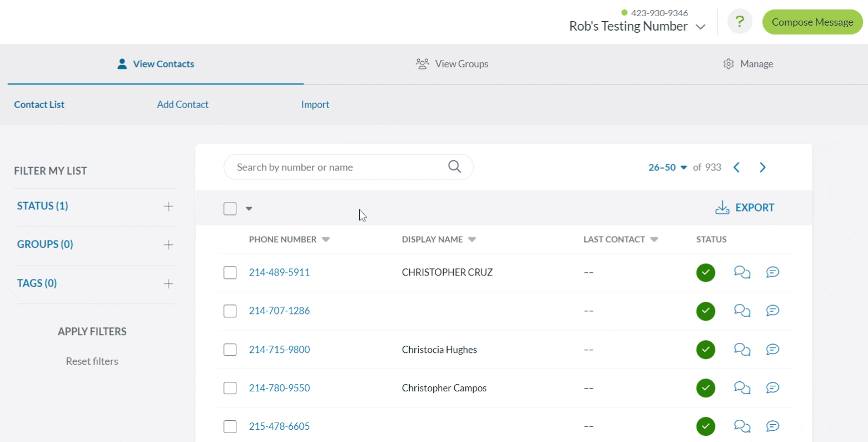
Task: Expand the Status filter section
Action: point(168,207)
